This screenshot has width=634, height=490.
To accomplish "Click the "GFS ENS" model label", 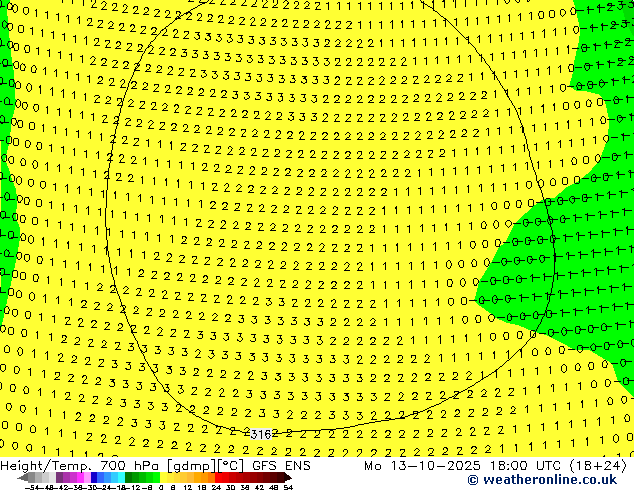I will click(281, 466).
